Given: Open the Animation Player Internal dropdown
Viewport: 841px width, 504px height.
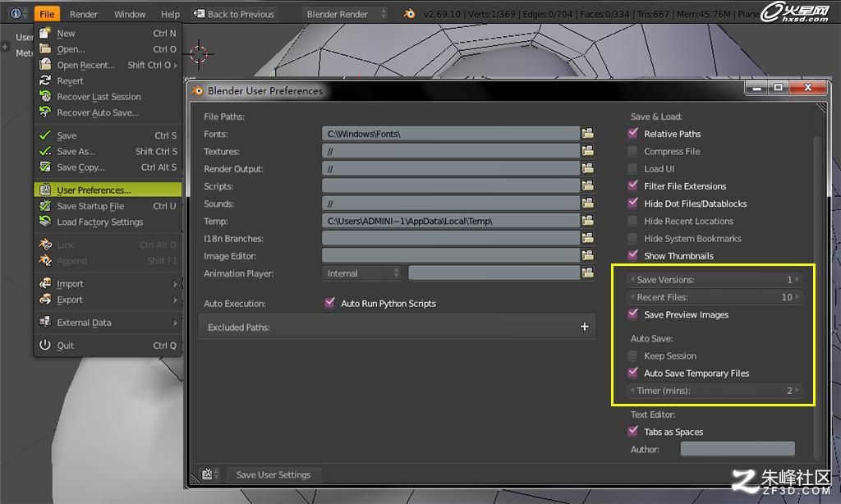Looking at the screenshot, I should (x=362, y=273).
